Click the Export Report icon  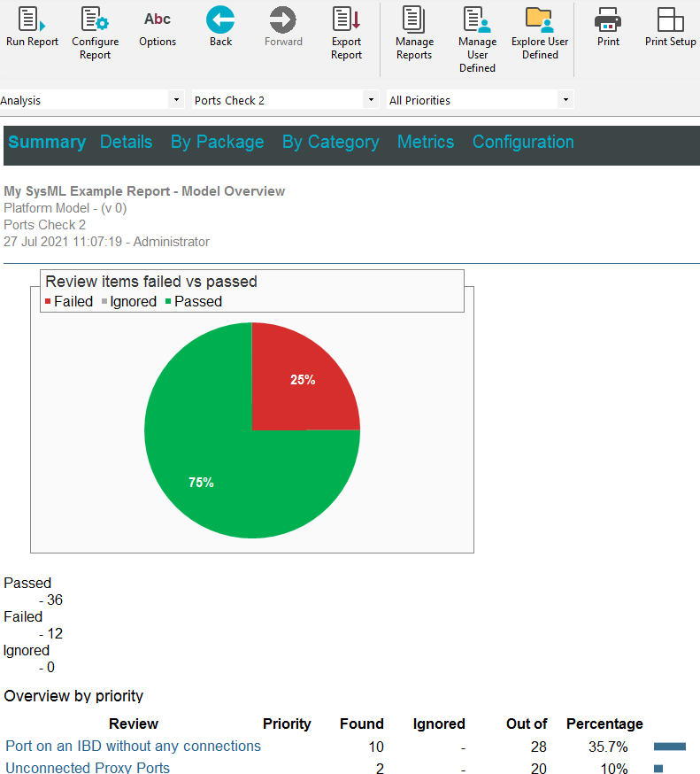tap(346, 19)
